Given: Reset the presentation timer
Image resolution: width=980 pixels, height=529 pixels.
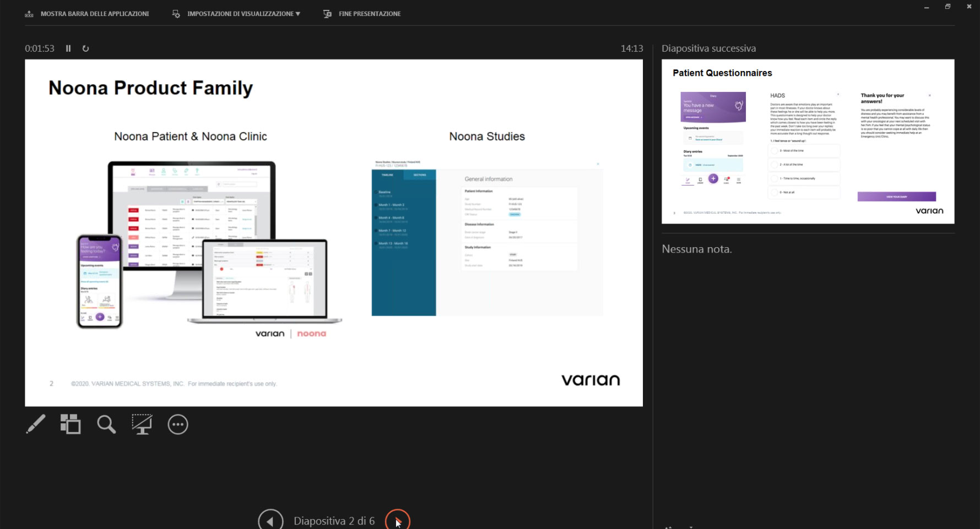Looking at the screenshot, I should coord(85,48).
